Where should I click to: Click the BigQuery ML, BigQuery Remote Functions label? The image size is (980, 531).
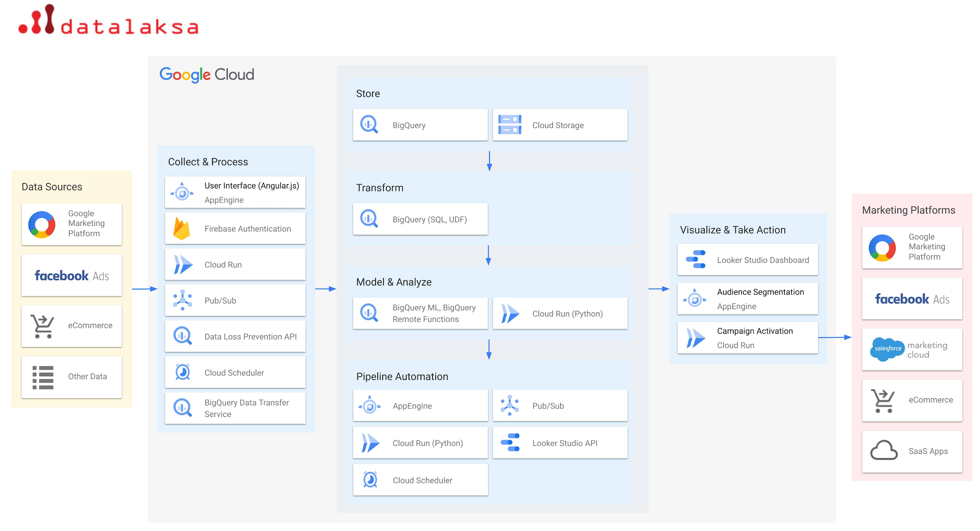[434, 313]
